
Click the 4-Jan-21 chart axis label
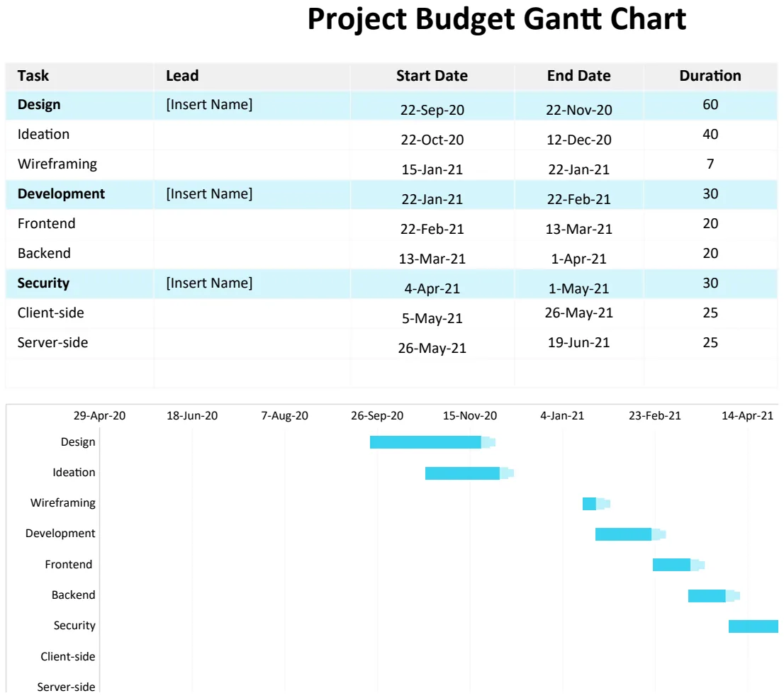coord(562,415)
